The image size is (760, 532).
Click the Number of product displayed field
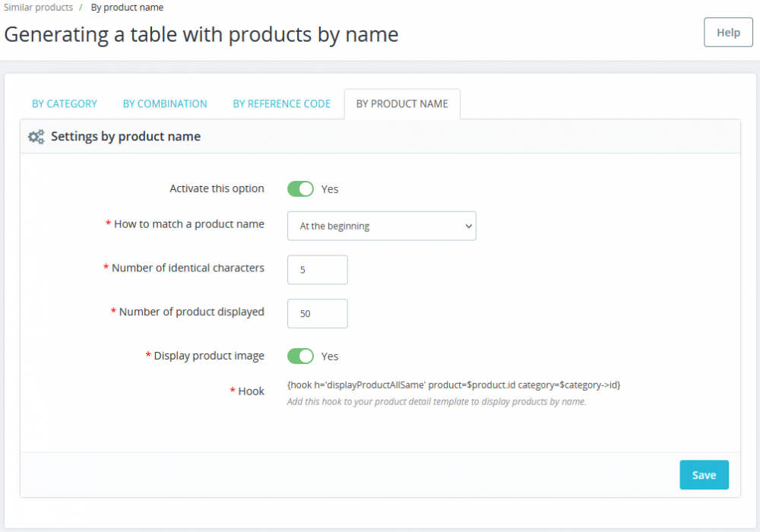tap(317, 313)
